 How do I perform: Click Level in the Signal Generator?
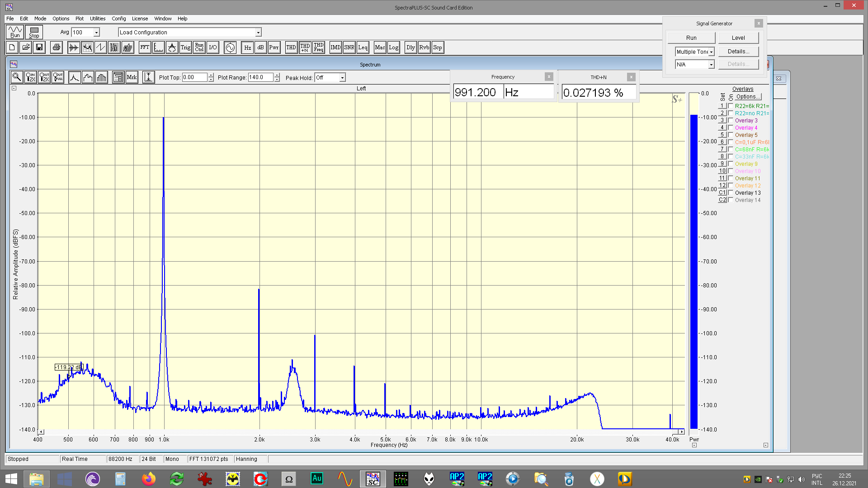(738, 38)
